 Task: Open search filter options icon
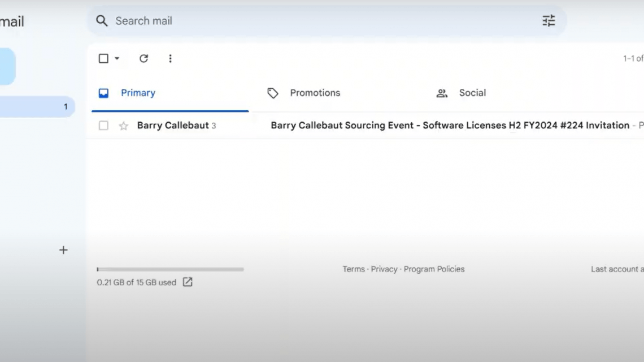549,20
